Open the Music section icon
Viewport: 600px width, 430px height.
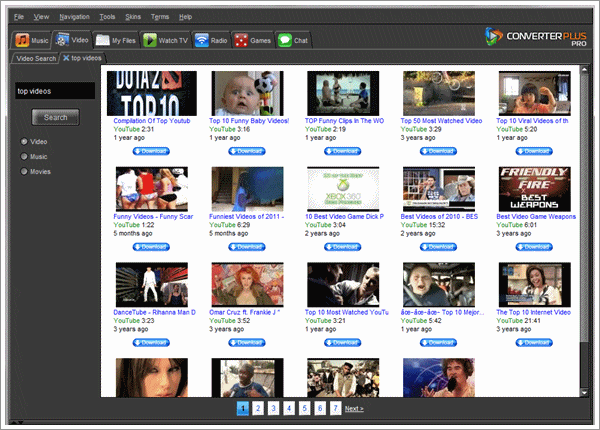pos(22,40)
